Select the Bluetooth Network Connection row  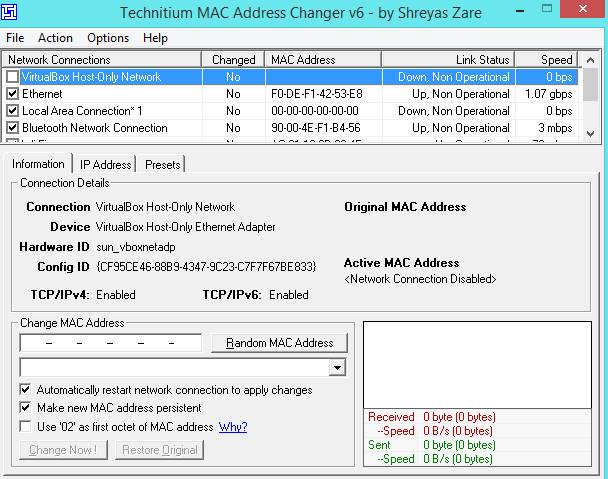pos(291,128)
